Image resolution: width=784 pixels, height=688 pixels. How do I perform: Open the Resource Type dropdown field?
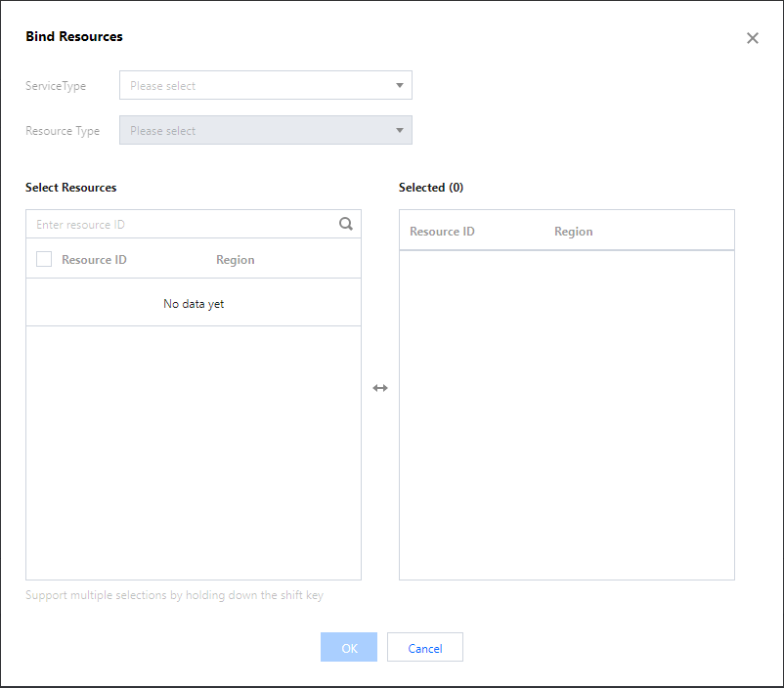(x=254, y=131)
